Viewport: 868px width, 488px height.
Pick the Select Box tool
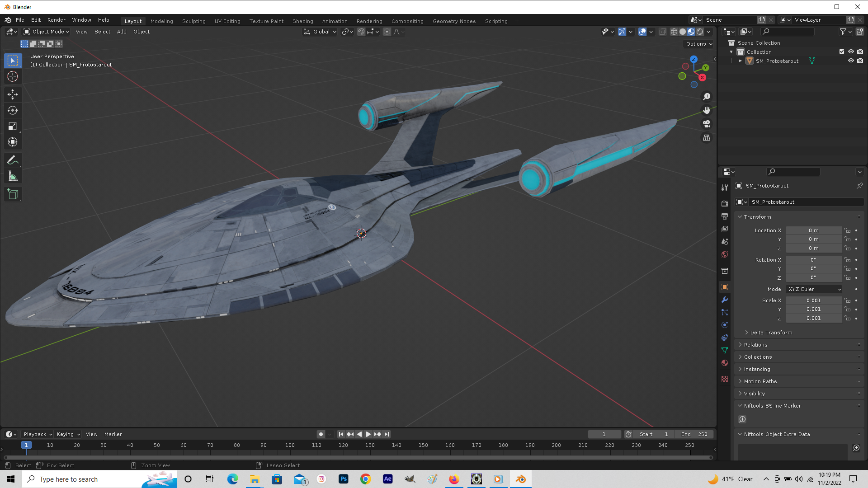tap(13, 60)
